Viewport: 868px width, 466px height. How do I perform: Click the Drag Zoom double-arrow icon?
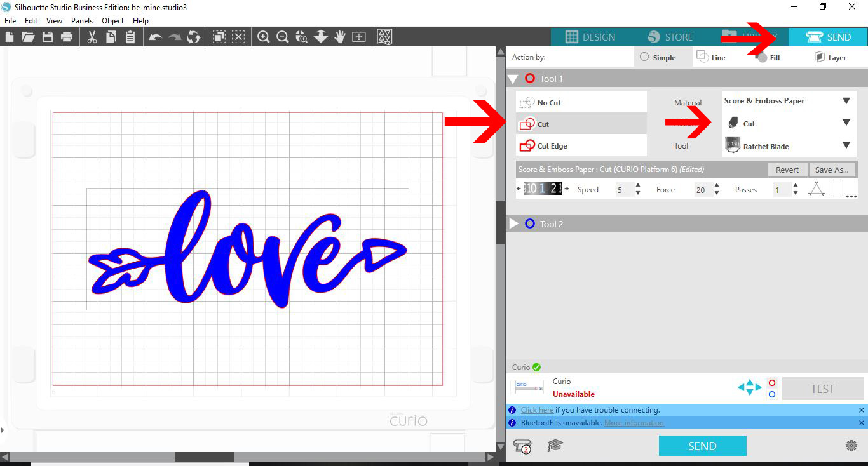(x=321, y=37)
